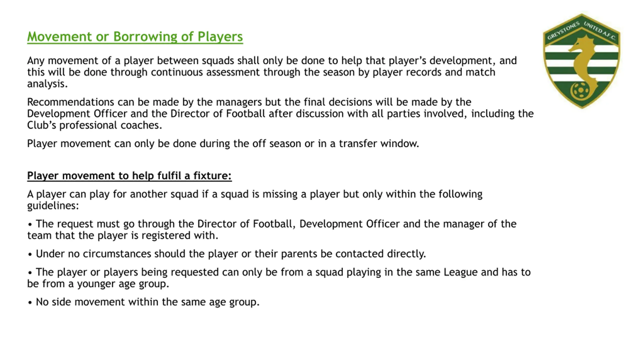Click the 'Movement or Borrowing of Players' heading
Image resolution: width=644 pixels, height=362 pixels.
(x=135, y=37)
